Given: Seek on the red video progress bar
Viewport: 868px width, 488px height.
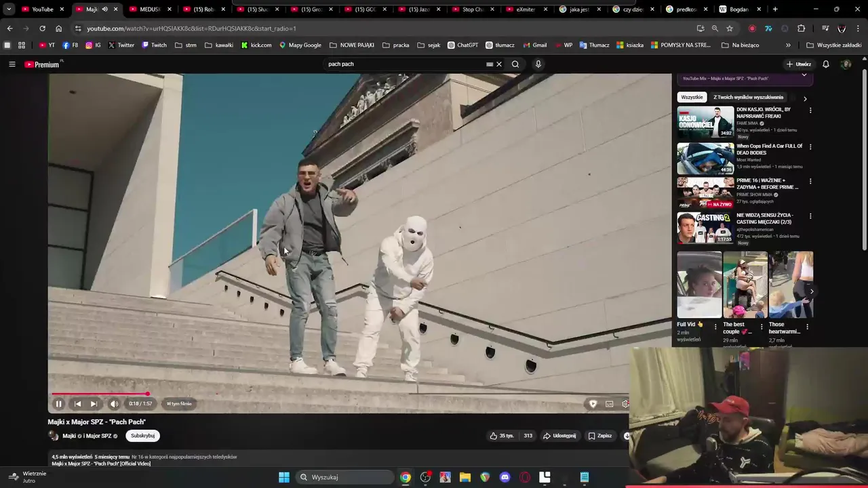Looking at the screenshot, I should pos(339,394).
